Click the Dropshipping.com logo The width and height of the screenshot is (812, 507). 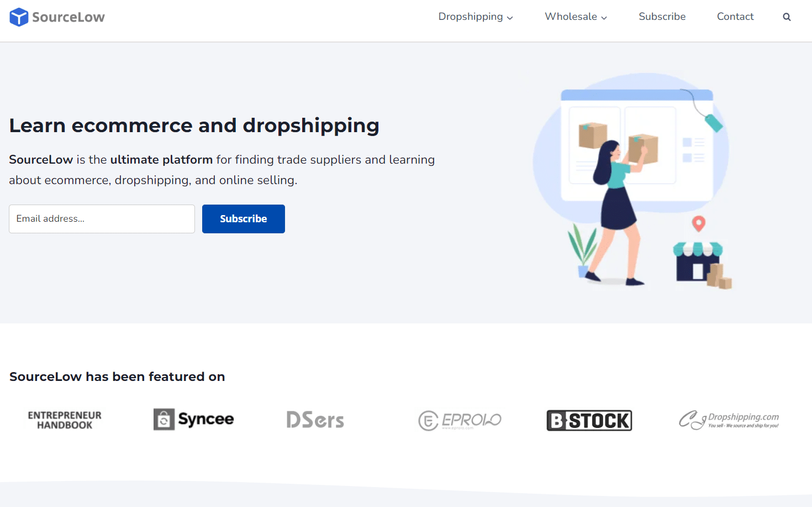pos(729,420)
